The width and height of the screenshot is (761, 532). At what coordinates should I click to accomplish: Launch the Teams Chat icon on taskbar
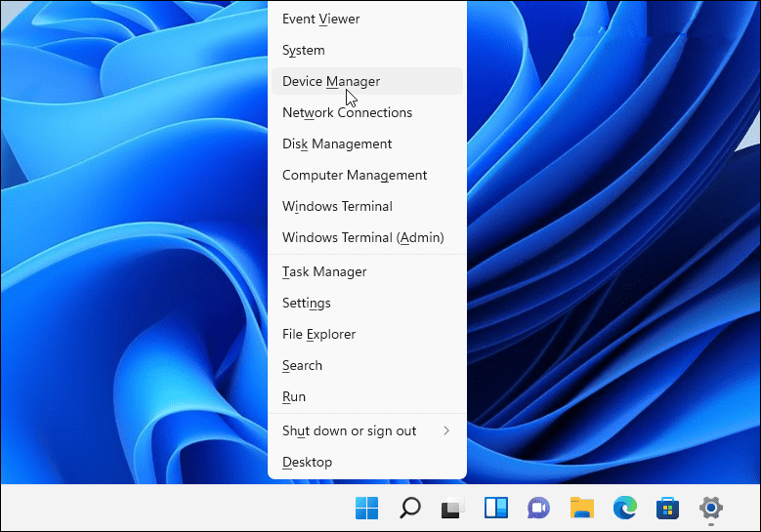pos(538,508)
